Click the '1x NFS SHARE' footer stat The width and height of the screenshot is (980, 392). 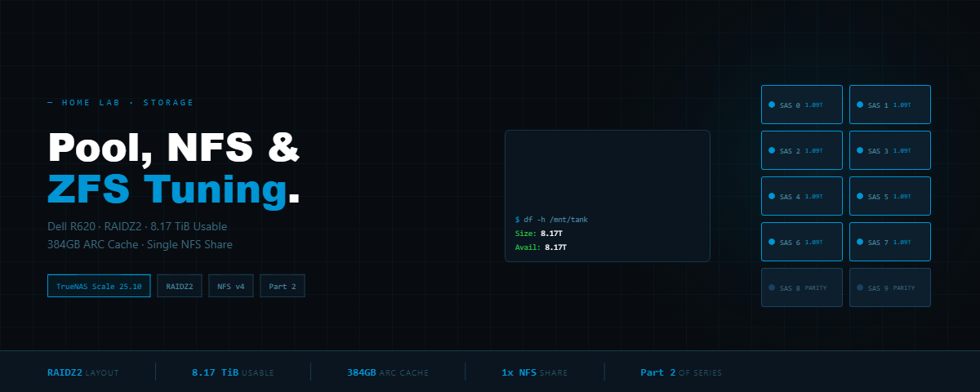pyautogui.click(x=535, y=372)
